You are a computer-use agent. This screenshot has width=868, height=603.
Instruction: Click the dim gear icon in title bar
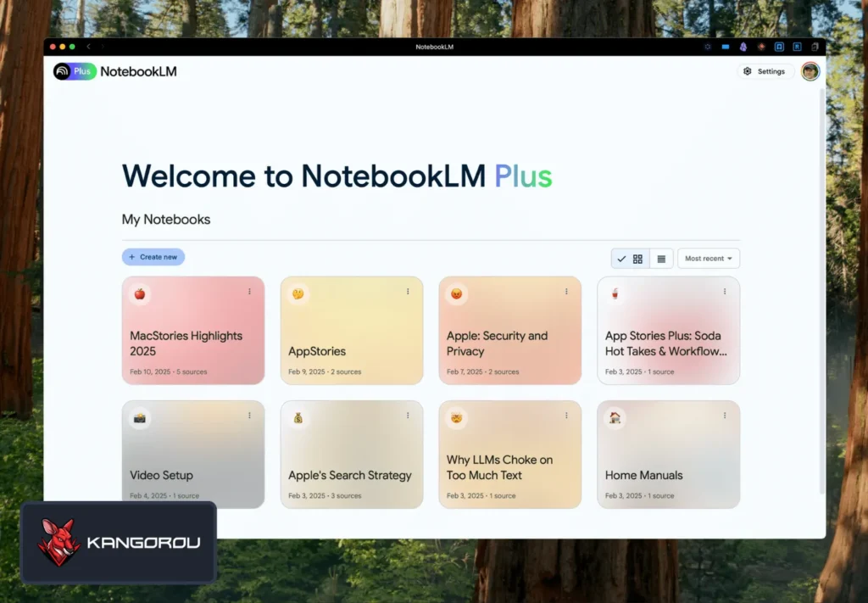tap(708, 47)
